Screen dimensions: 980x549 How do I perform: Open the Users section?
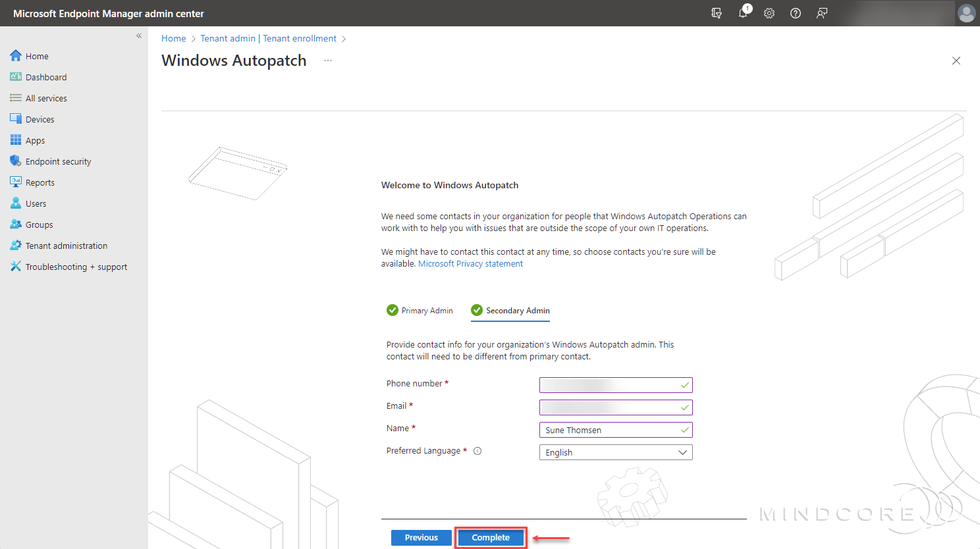point(36,203)
